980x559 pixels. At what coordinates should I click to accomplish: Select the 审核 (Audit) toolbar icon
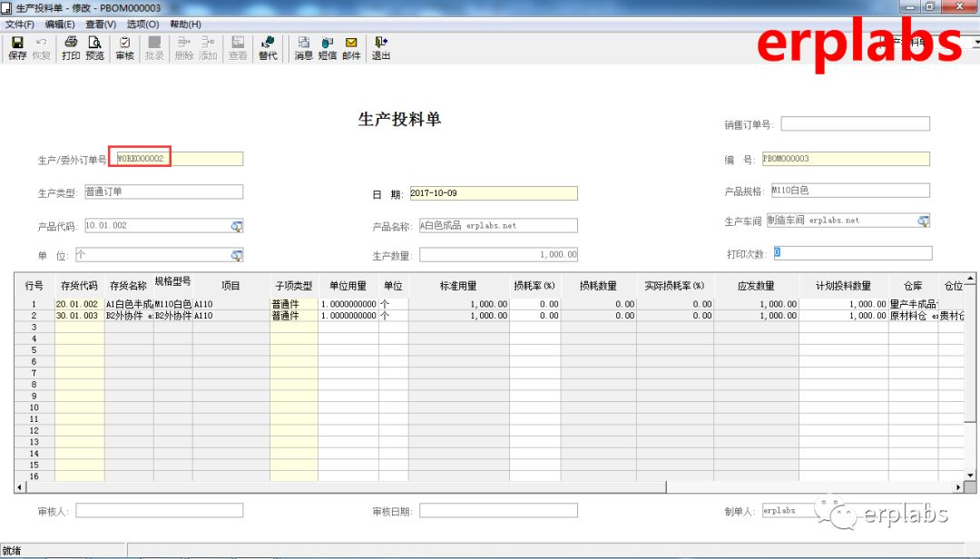click(123, 45)
